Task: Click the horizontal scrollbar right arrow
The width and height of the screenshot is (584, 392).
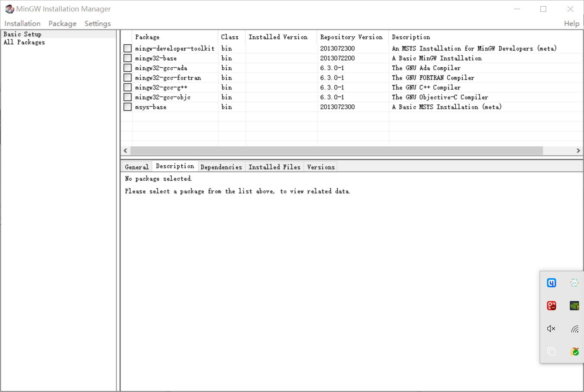Action: tap(578, 151)
